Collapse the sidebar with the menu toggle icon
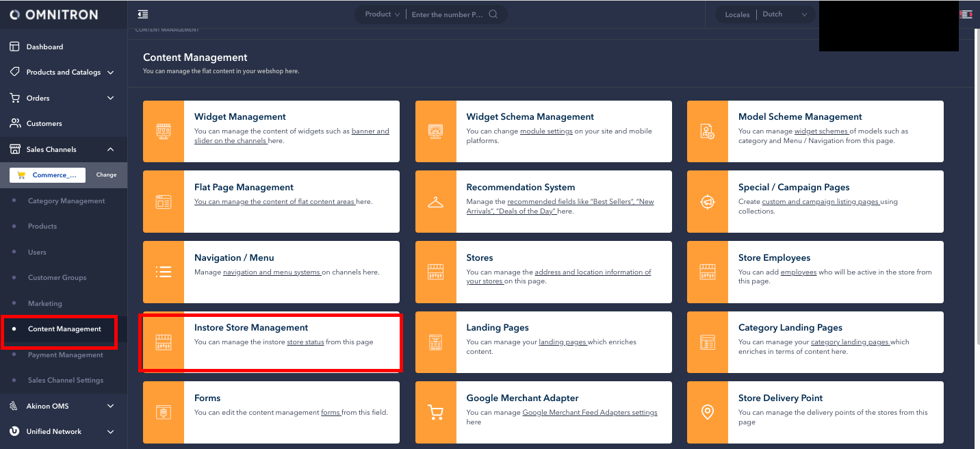The width and height of the screenshot is (980, 449). [x=142, y=14]
